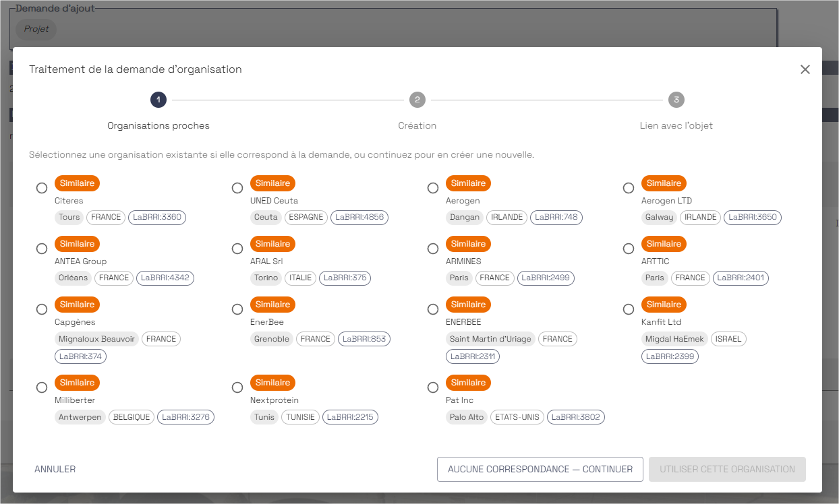Select the UNED Ceuta radio button
This screenshot has width=839, height=504.
click(x=237, y=188)
